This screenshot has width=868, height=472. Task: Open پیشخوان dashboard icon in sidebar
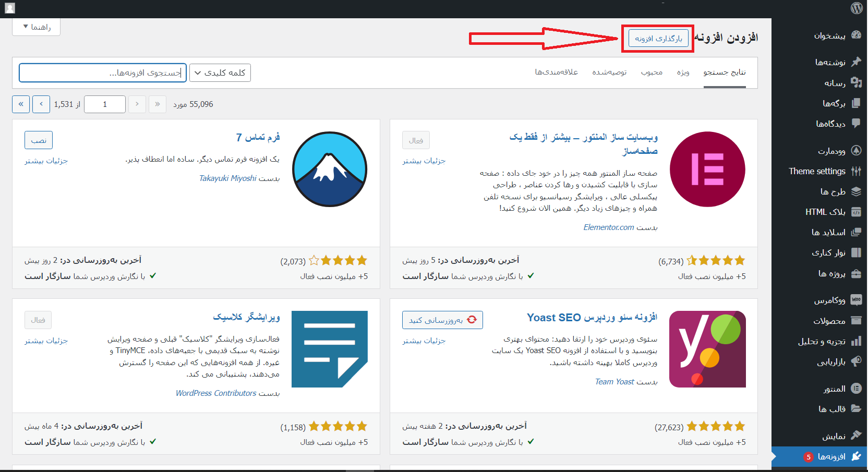[x=856, y=35]
